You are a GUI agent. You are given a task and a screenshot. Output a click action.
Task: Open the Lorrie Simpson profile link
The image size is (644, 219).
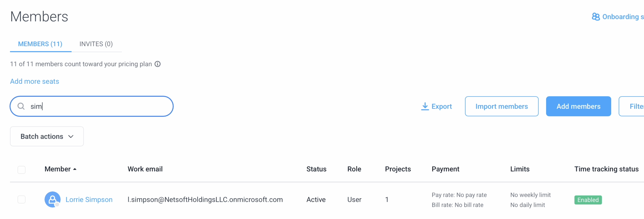tap(89, 199)
